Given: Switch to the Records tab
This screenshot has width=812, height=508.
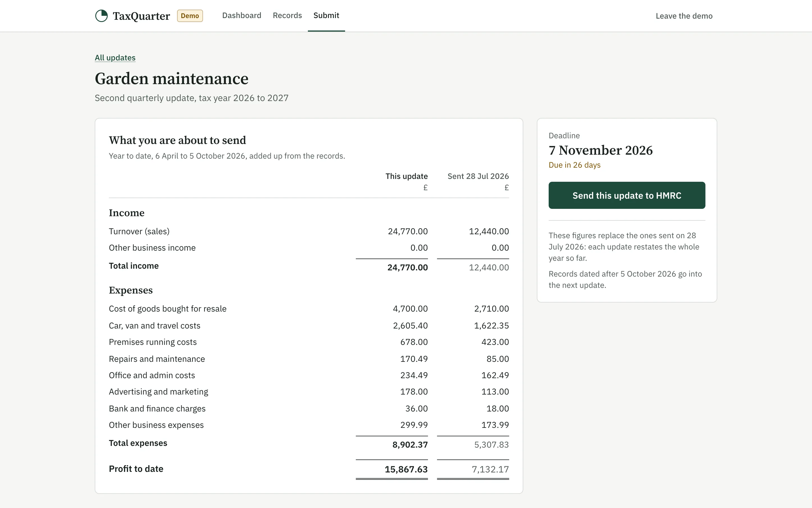Looking at the screenshot, I should coord(287,16).
